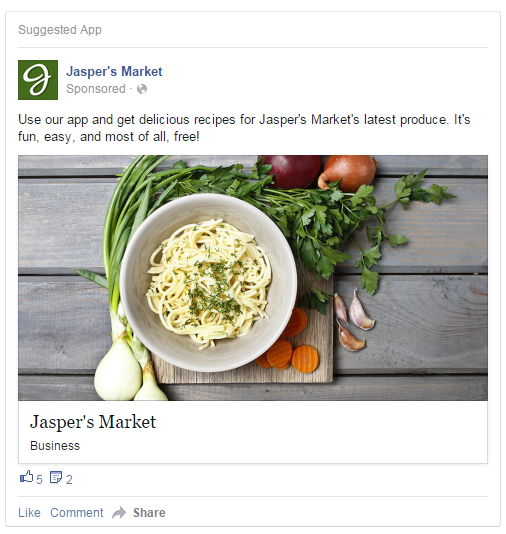Click the Share arrow icon

119,513
